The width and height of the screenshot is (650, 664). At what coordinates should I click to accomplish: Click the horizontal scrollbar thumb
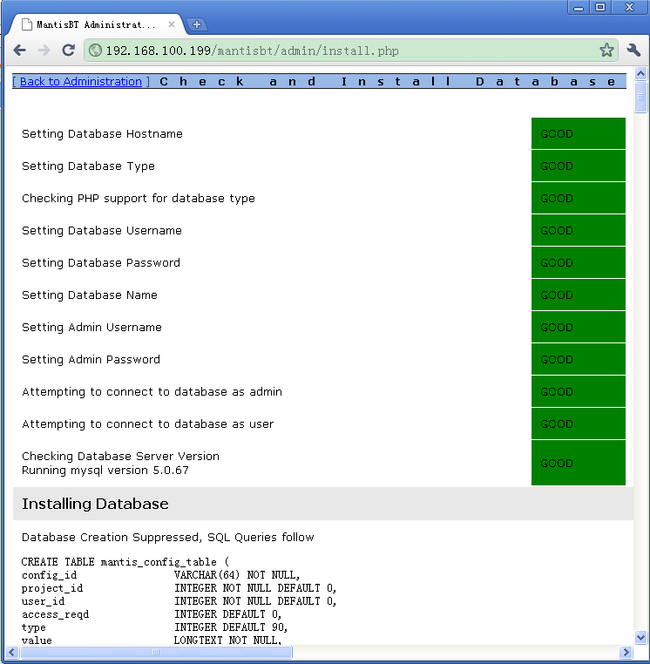pos(156,652)
